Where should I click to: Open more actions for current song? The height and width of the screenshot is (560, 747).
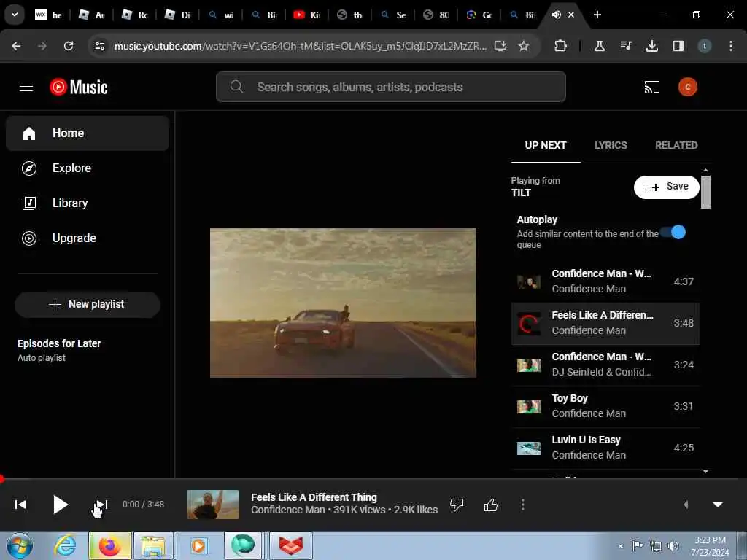[x=522, y=505]
